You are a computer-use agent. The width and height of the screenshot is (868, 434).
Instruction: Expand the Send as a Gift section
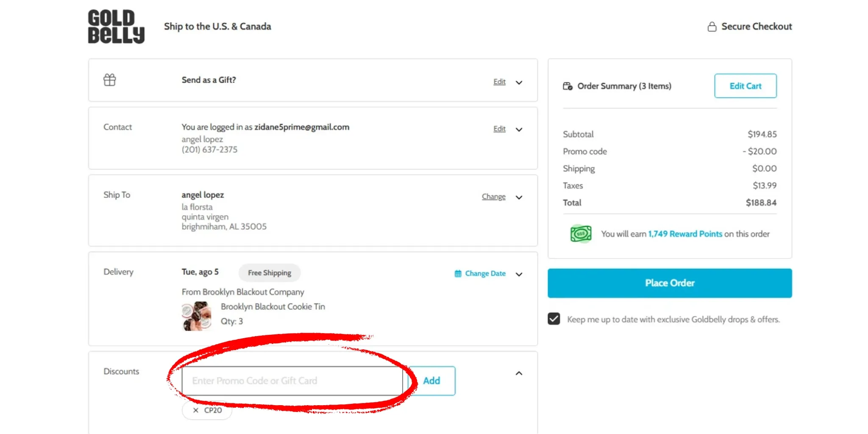(519, 82)
